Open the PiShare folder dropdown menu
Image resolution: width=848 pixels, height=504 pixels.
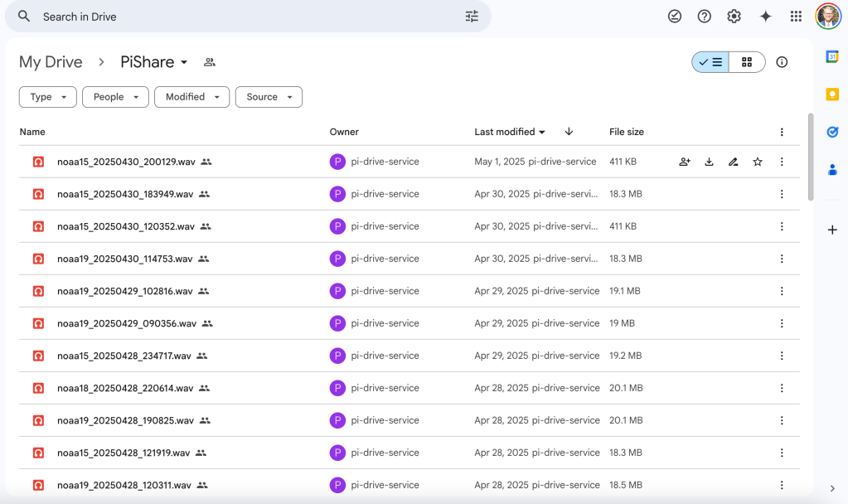pos(184,62)
